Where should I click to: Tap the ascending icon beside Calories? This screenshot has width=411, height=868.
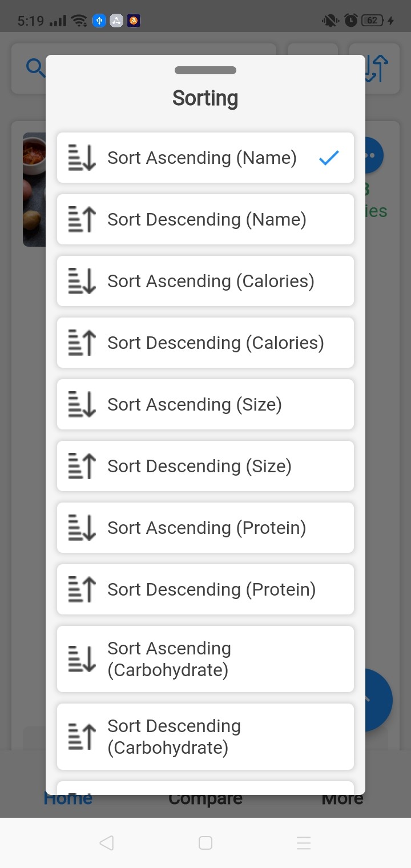[x=82, y=281]
